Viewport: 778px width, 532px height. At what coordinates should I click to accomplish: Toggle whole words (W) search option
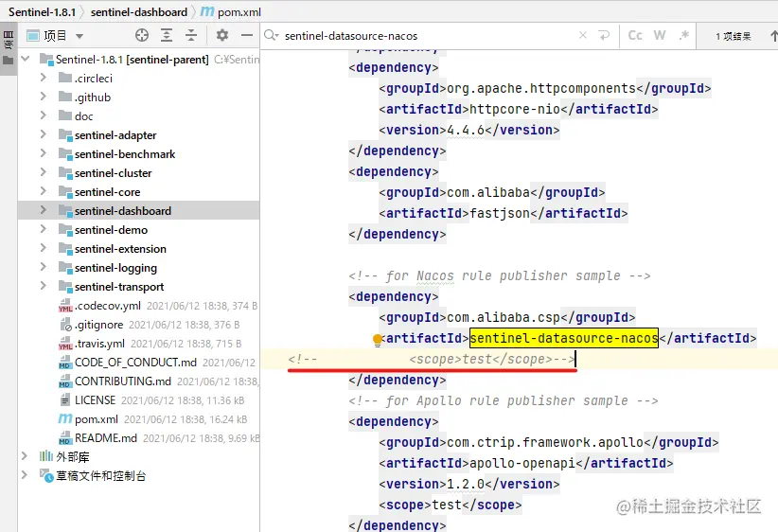[x=660, y=35]
